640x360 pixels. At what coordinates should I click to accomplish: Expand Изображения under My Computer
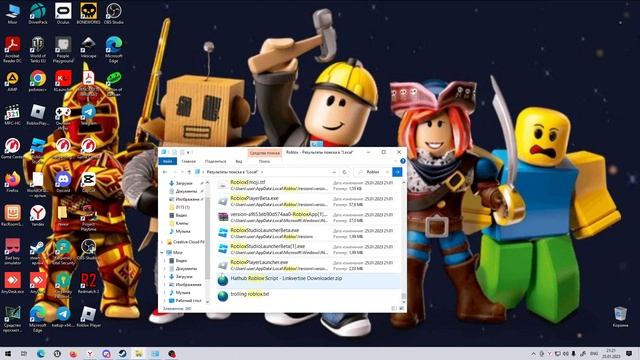click(x=165, y=284)
